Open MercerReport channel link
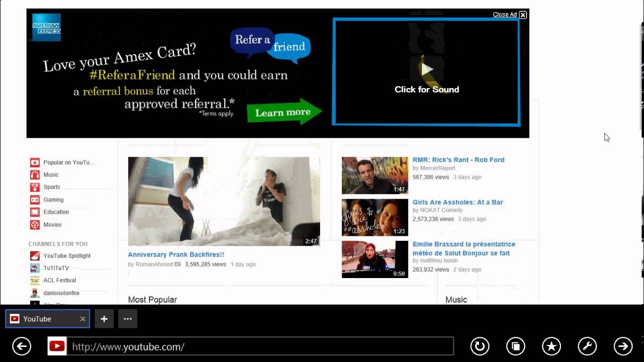 tap(438, 168)
